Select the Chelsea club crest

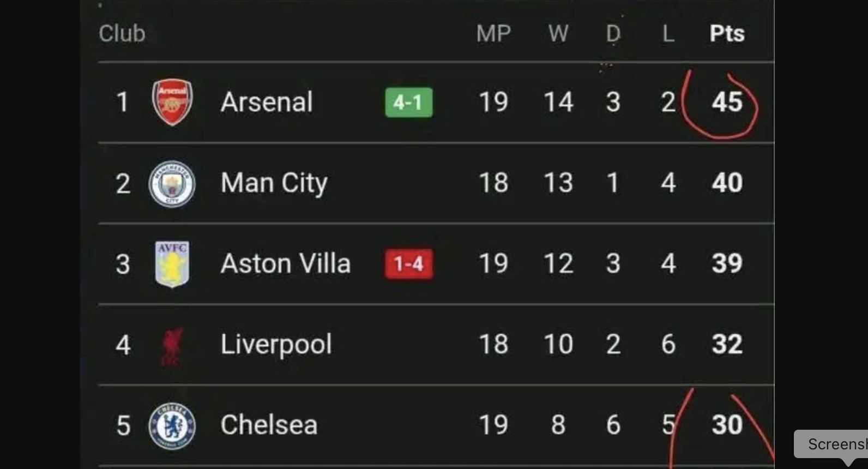point(171,424)
